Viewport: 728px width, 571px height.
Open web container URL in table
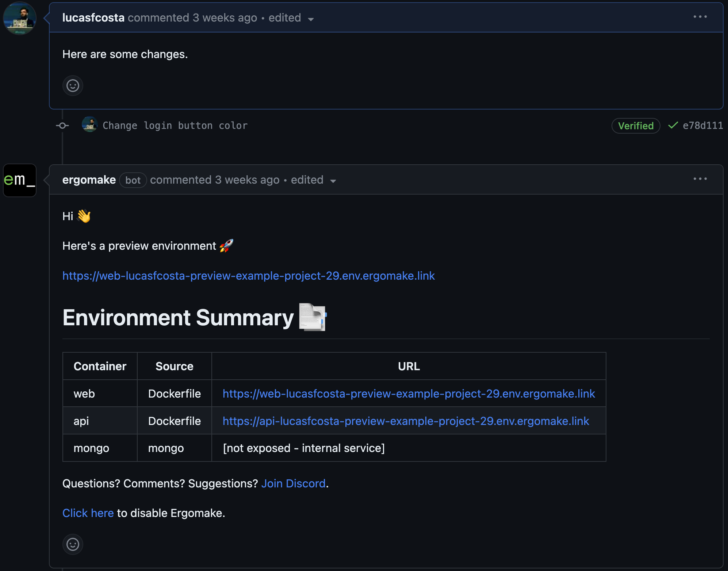(x=409, y=394)
